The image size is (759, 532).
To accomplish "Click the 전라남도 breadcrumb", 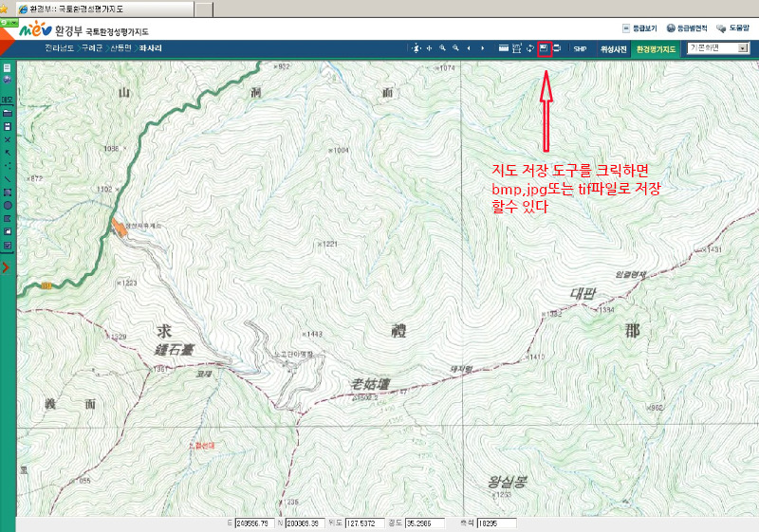I will [60, 48].
